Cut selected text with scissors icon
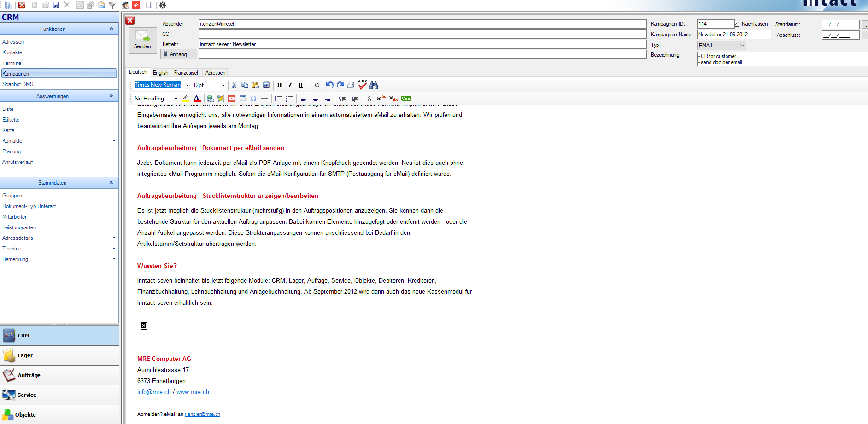 (x=234, y=85)
